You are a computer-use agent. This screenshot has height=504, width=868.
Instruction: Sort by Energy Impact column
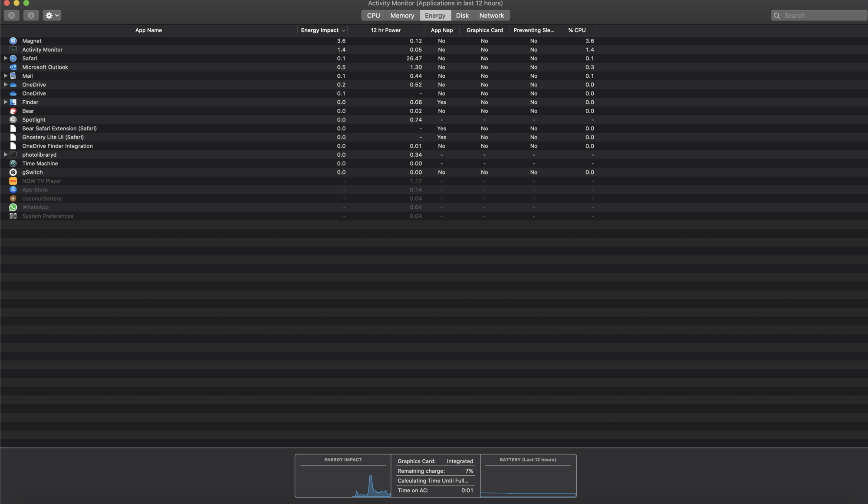coord(322,30)
